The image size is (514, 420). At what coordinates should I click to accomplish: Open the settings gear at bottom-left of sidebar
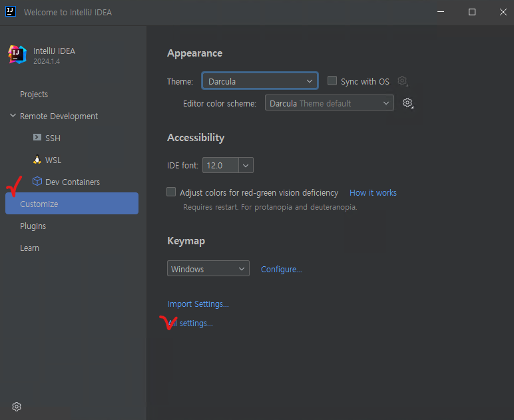17,407
